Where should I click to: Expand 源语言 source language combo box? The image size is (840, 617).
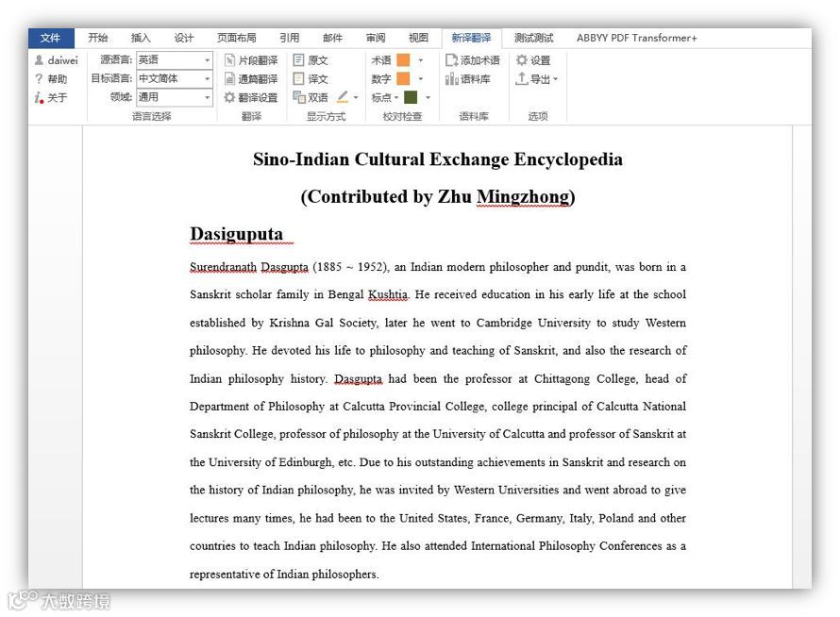[175, 60]
